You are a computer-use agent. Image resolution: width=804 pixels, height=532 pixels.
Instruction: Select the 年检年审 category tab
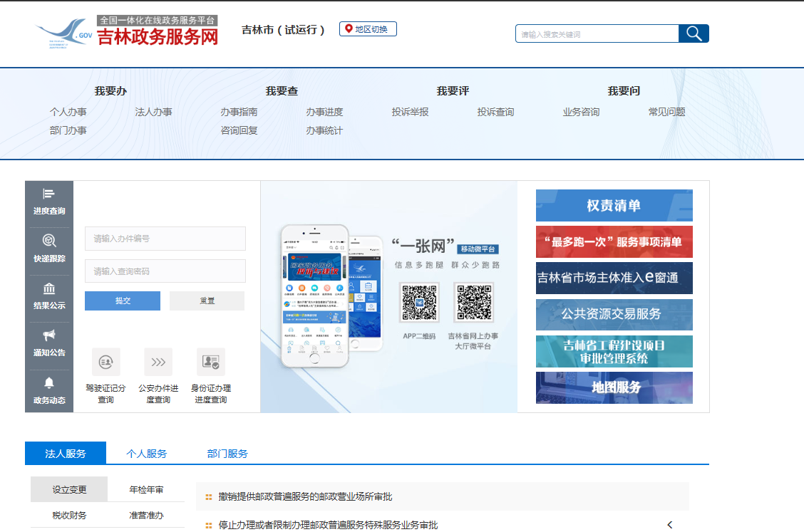tap(146, 489)
